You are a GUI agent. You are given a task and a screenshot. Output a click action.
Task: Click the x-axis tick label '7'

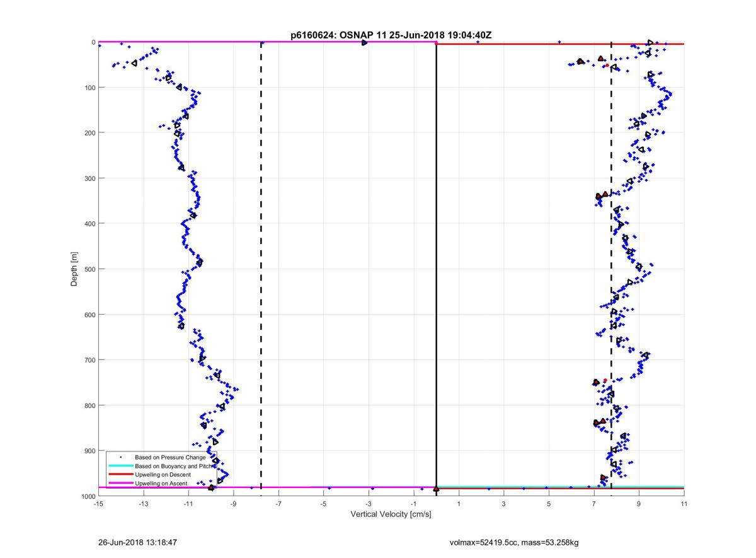pos(594,504)
